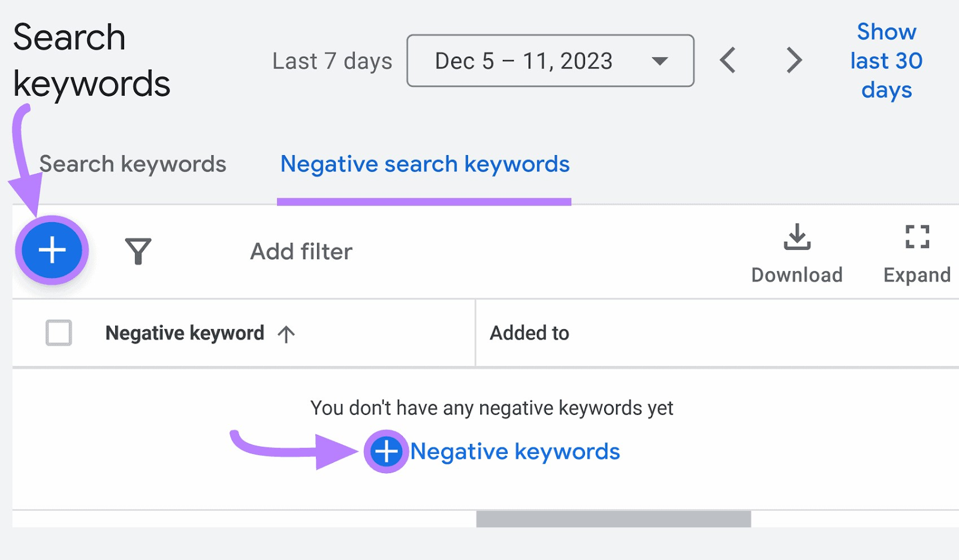Viewport: 959px width, 560px height.
Task: Click the blue plus button to add negative keywords
Action: pyautogui.click(x=52, y=251)
